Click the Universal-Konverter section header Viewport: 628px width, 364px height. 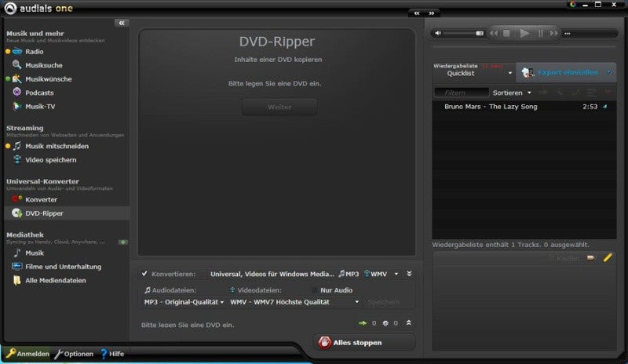coord(42,181)
